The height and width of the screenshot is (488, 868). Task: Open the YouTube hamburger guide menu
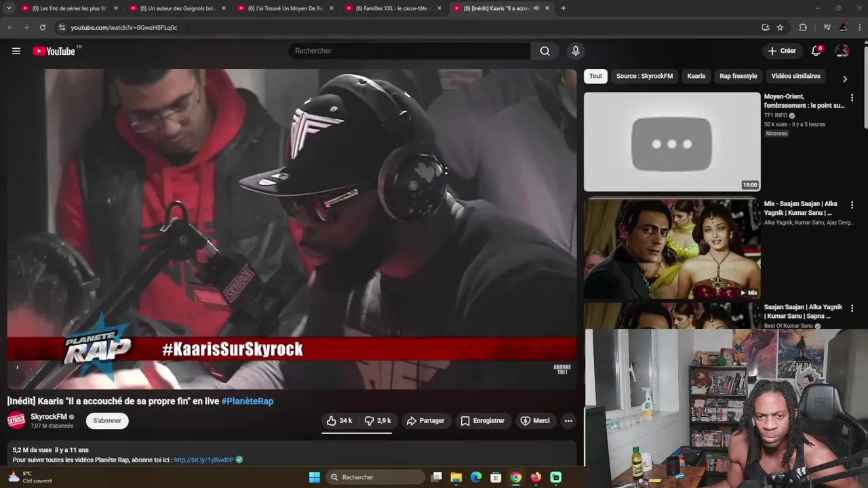[x=16, y=51]
